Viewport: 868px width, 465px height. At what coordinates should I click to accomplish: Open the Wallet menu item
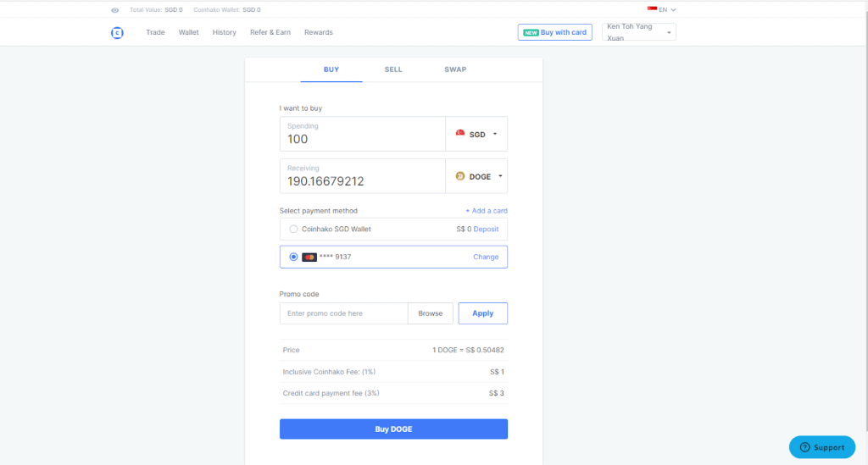click(188, 33)
